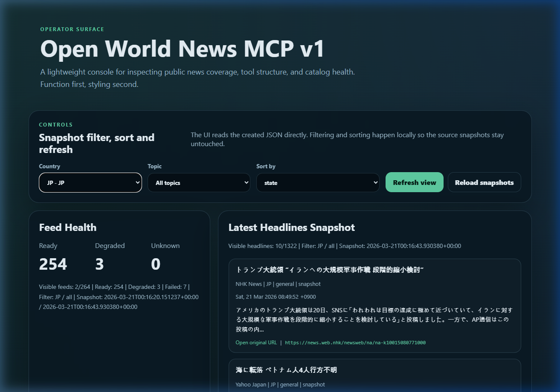560x392 pixels.
Task: Click the Degraded label in Feed Health
Action: [110, 246]
